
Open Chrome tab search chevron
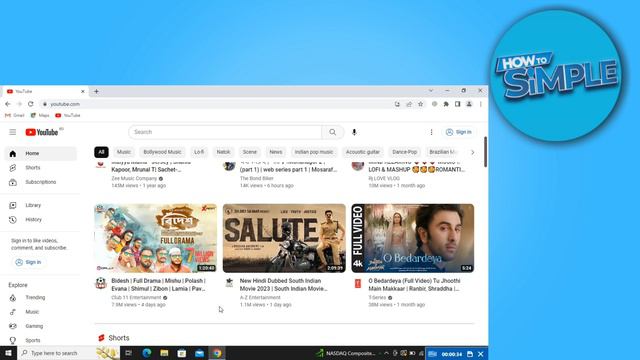coord(431,91)
